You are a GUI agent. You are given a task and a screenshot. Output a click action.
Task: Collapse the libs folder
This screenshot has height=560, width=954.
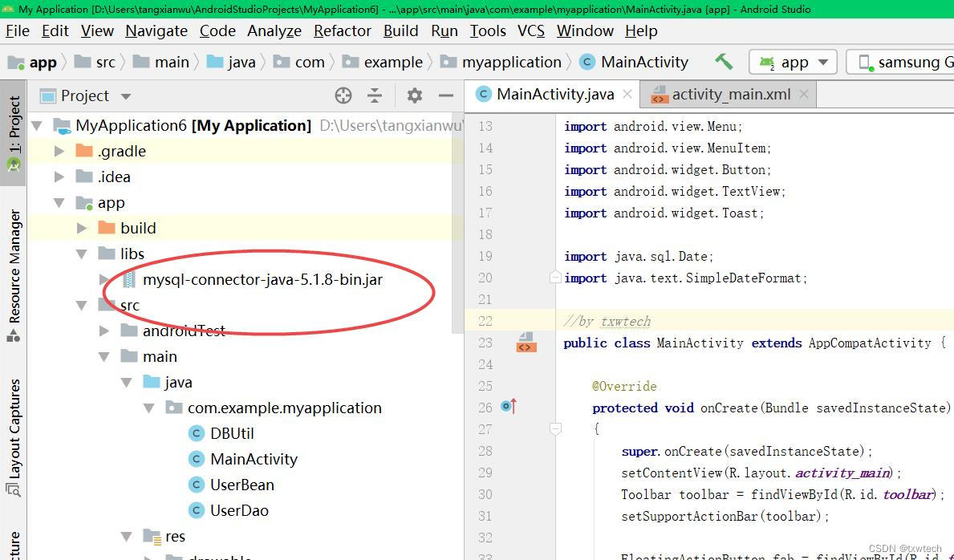[x=82, y=254]
